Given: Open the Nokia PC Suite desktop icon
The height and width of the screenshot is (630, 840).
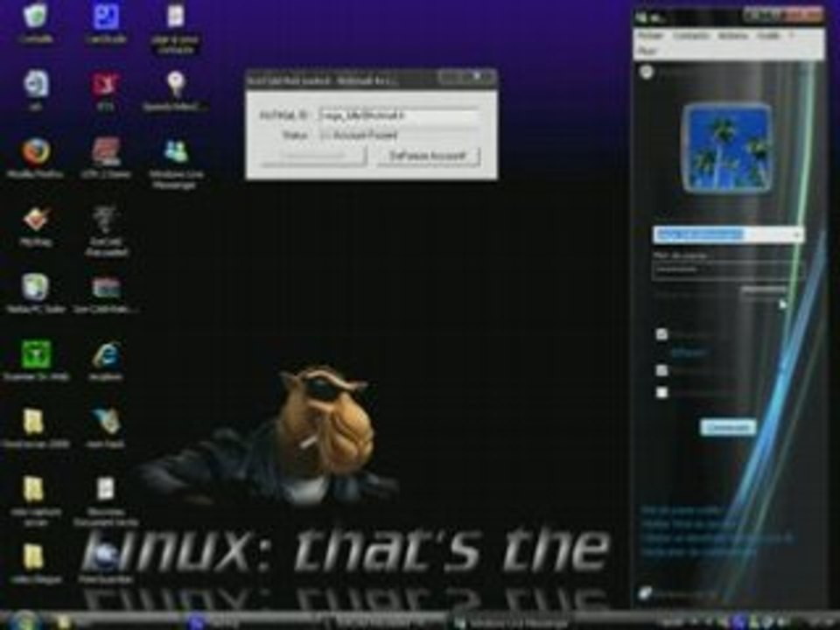Looking at the screenshot, I should click(35, 292).
